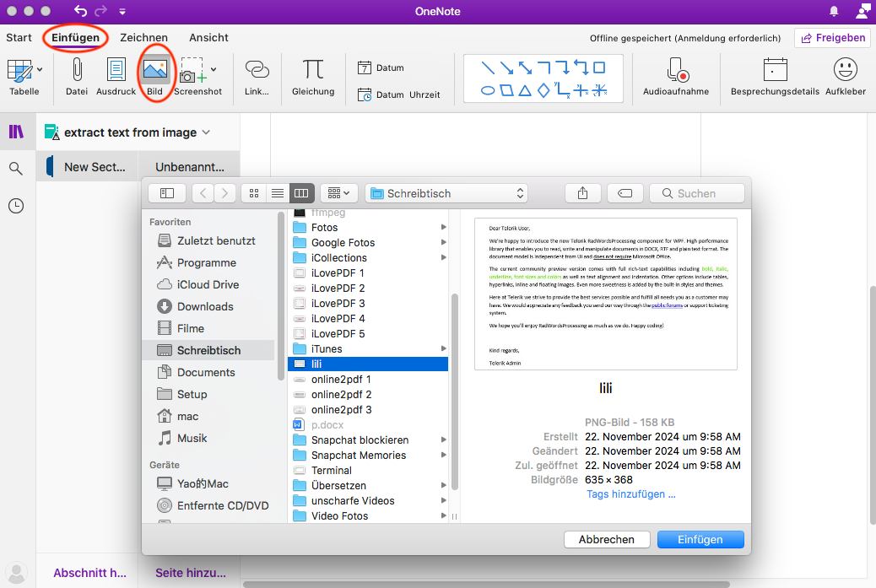Redo the last action
Screen dimensions: 876x588
pyautogui.click(x=100, y=11)
